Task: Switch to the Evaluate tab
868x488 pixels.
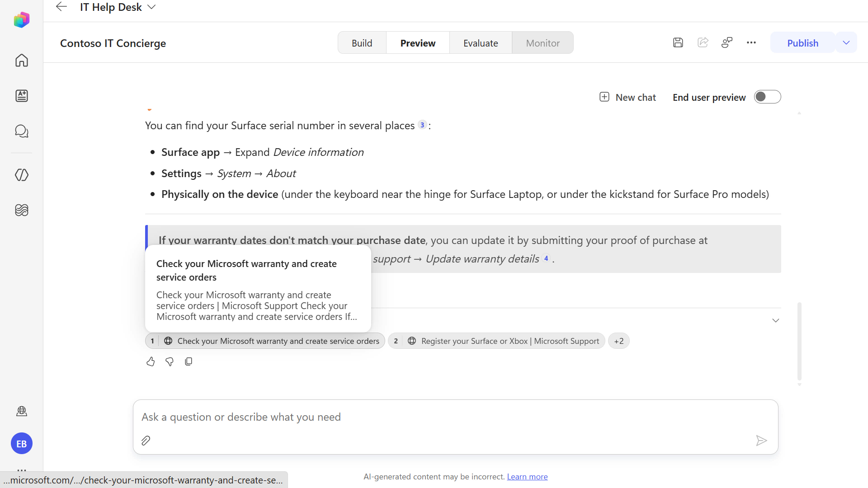Action: pyautogui.click(x=481, y=43)
